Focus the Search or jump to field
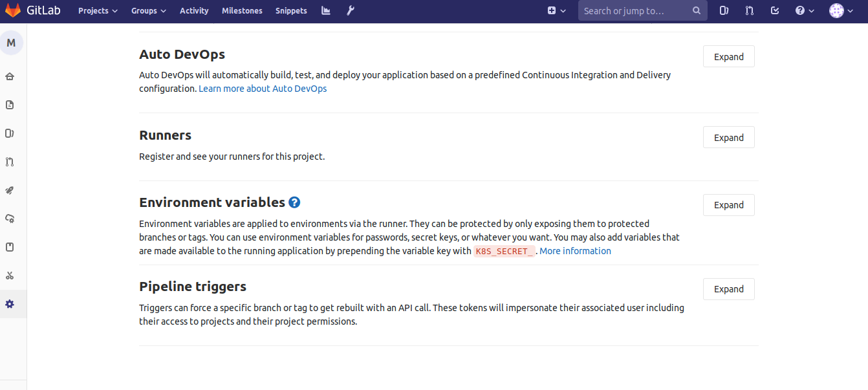The height and width of the screenshot is (390, 868). pyautogui.click(x=643, y=10)
